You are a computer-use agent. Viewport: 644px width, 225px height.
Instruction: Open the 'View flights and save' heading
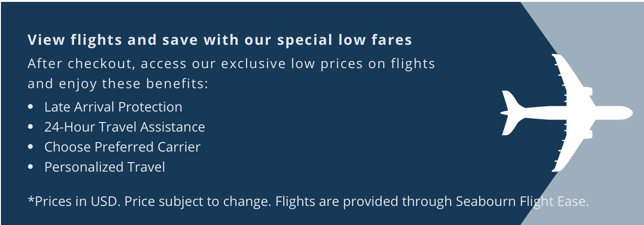pos(220,40)
